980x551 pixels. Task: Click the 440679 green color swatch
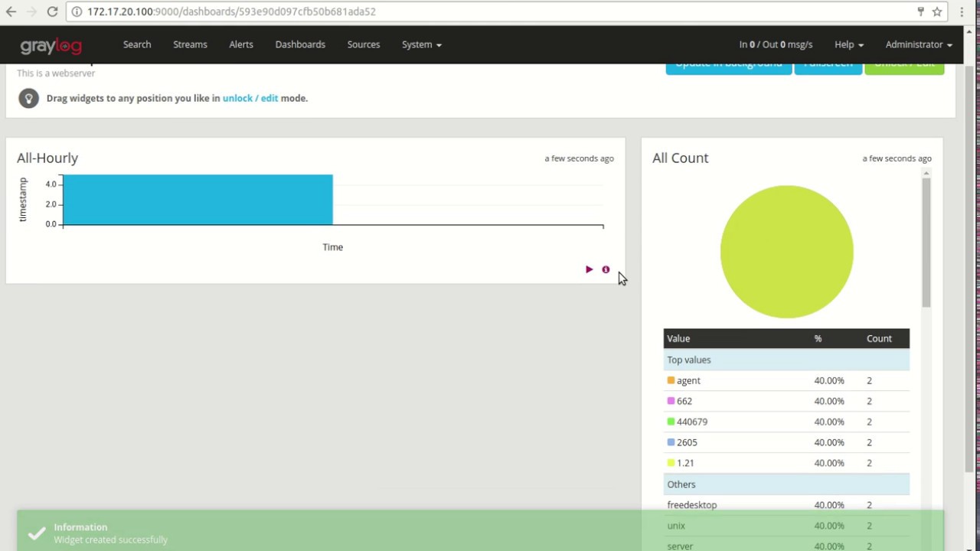point(671,422)
